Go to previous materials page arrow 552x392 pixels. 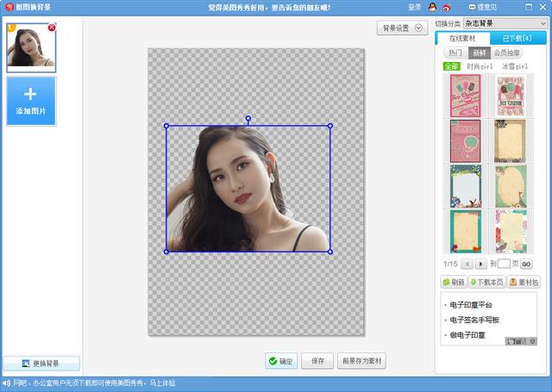click(x=467, y=264)
